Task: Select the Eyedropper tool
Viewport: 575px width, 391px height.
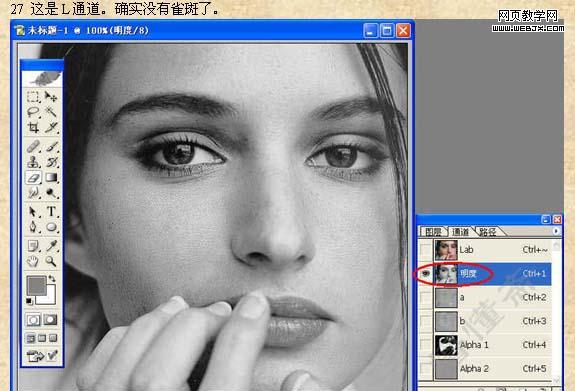Action: click(x=51, y=246)
